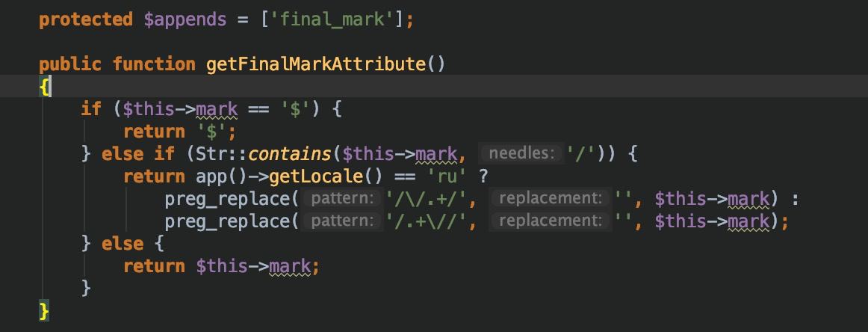The image size is (868, 332).
Task: Click the yellow opening brace on highlighted line
Action: [44, 87]
